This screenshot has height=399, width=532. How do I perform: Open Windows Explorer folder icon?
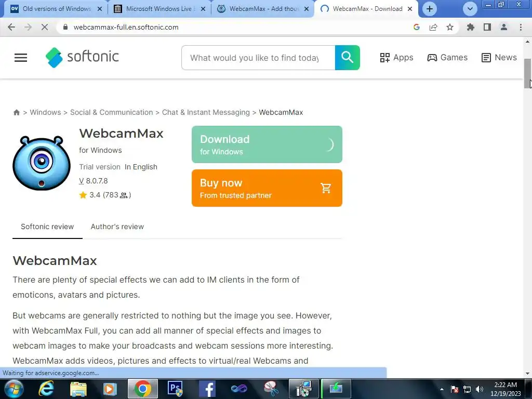point(78,389)
